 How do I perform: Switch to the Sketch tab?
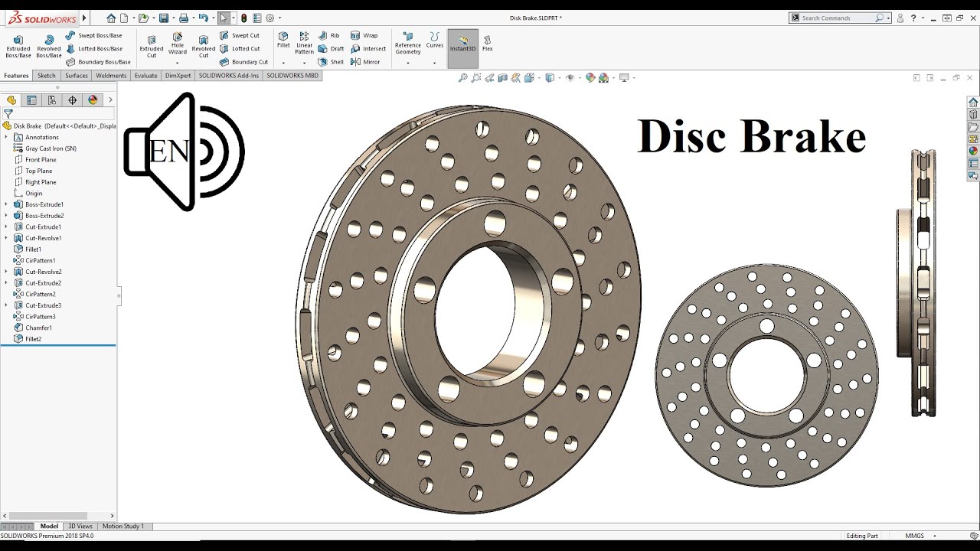point(47,76)
